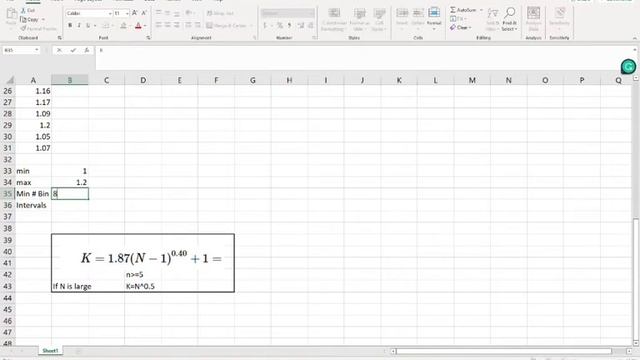The height and width of the screenshot is (360, 640).
Task: Toggle Align Left
Action: [x=159, y=25]
